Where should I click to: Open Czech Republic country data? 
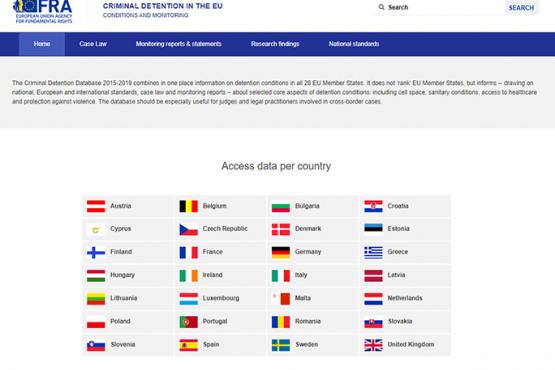coord(225,229)
